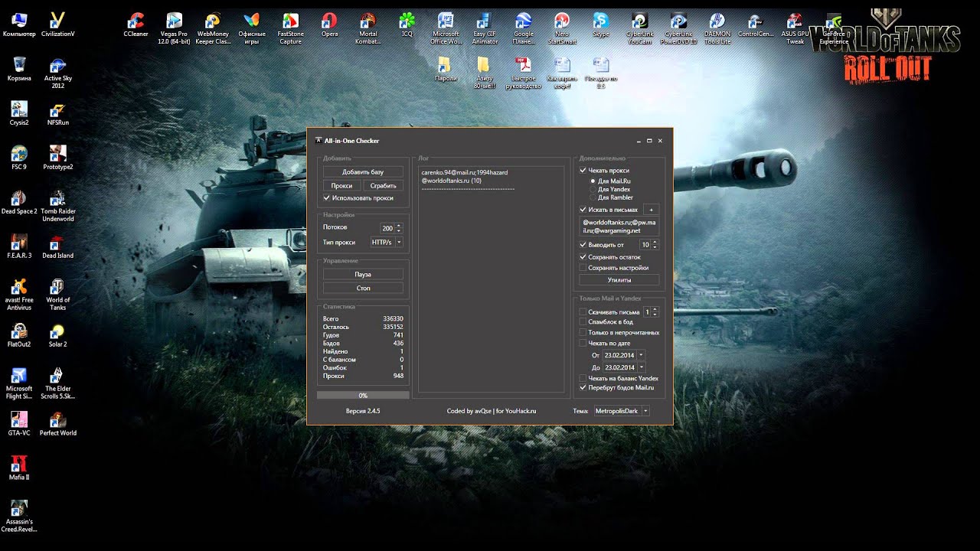Select the Prototype2 icon
The image size is (980, 551).
click(x=57, y=158)
